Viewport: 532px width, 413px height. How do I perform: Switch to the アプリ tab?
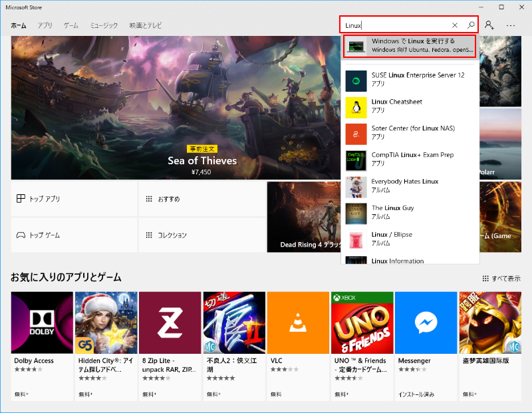[x=45, y=25]
